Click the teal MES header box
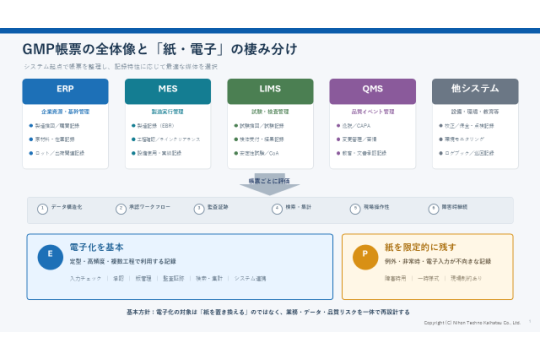Screen dimensions: 540x360 (x=168, y=91)
